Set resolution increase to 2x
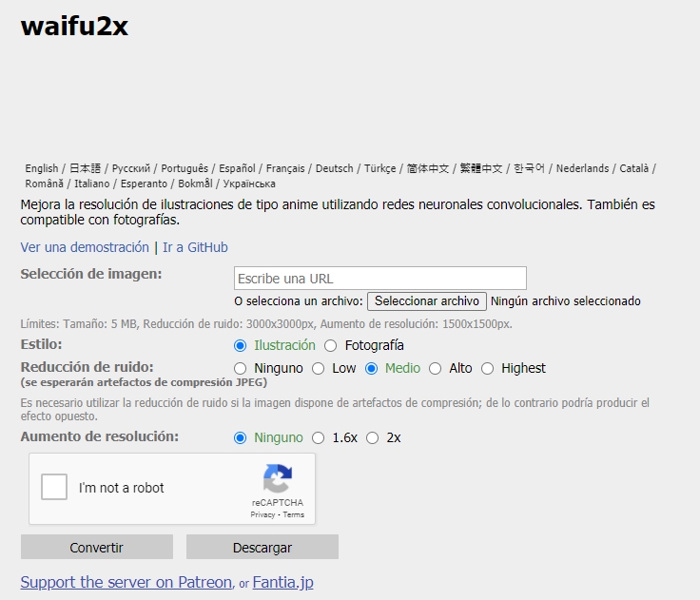Screen dimensions: 700x600 point(372,438)
